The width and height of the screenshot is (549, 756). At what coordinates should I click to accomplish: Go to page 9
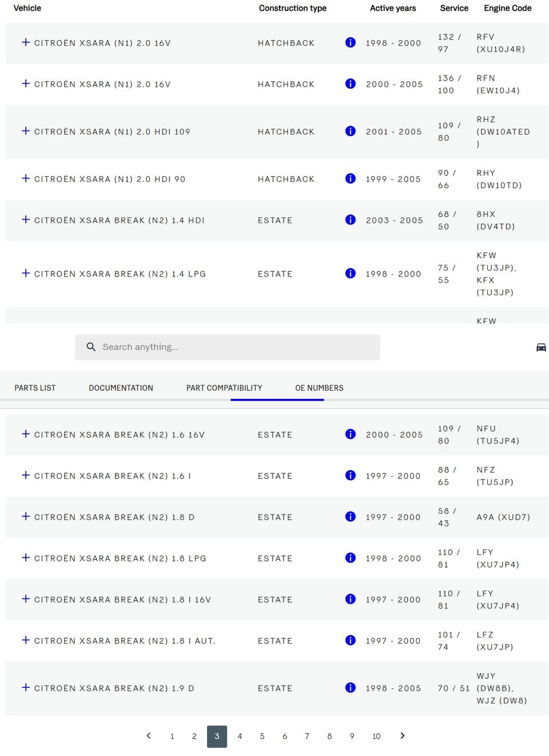tap(352, 737)
